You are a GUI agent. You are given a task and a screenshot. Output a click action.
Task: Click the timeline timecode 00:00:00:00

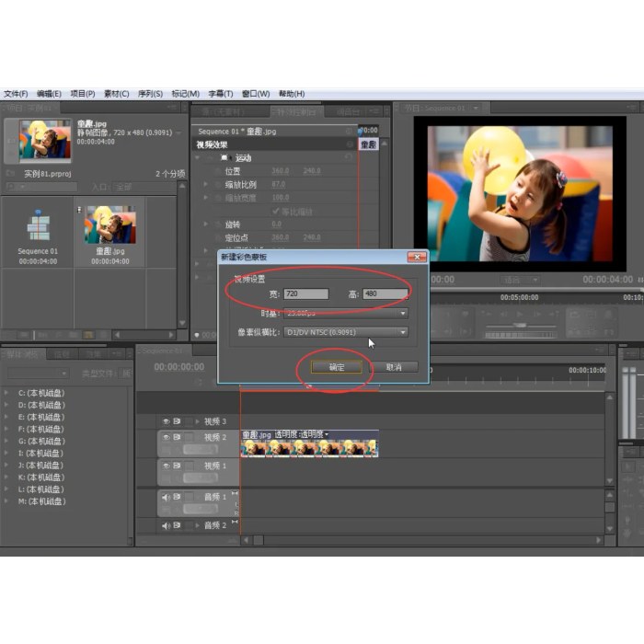pos(179,367)
